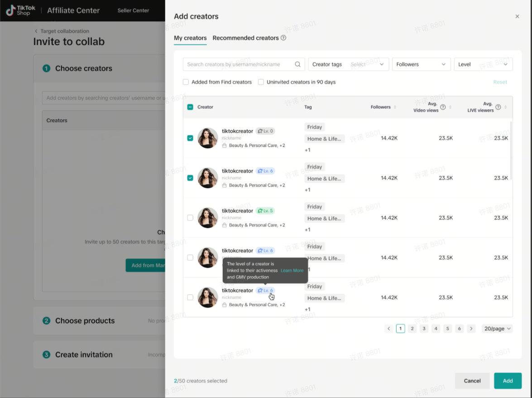Toggle Uninvited creators in 90 days
The image size is (532, 398).
(x=261, y=82)
